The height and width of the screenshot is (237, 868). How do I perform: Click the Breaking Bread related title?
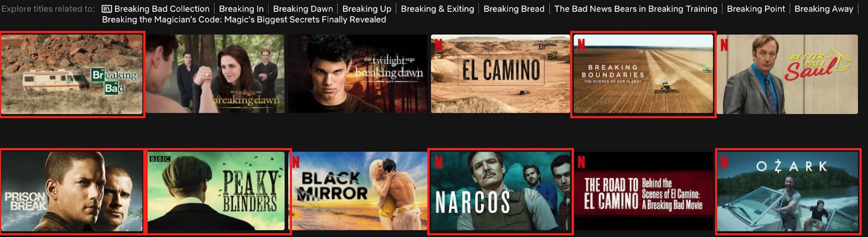tap(514, 9)
